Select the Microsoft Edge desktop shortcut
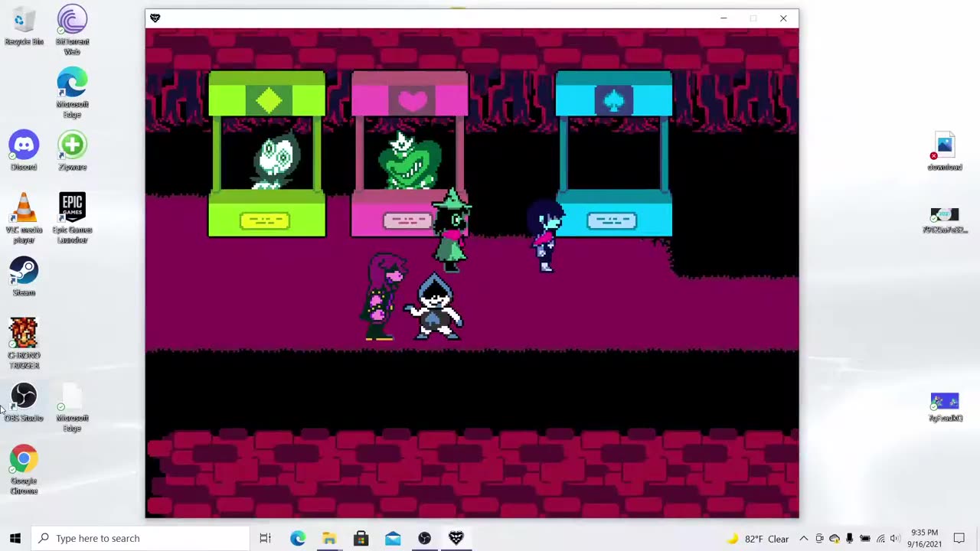Viewport: 980px width, 551px height. click(72, 93)
